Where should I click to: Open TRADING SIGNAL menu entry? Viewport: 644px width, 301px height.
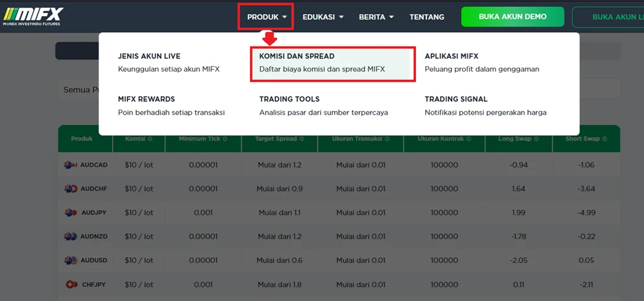486,106
